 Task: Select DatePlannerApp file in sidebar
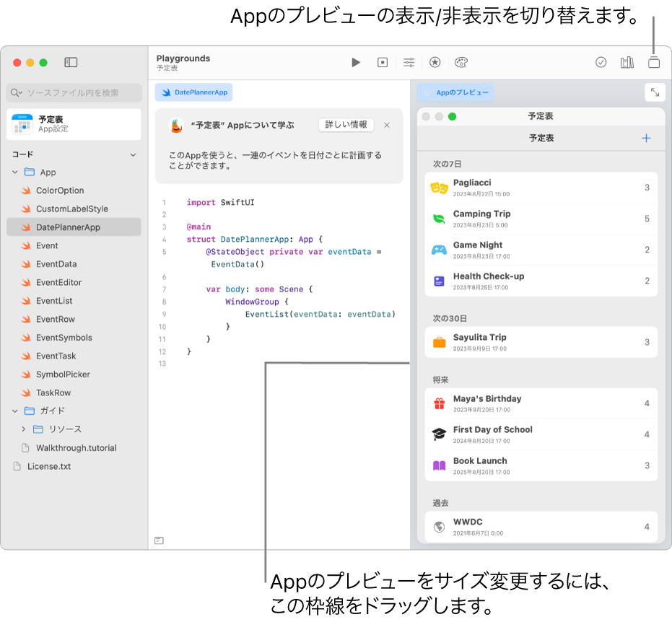74,227
